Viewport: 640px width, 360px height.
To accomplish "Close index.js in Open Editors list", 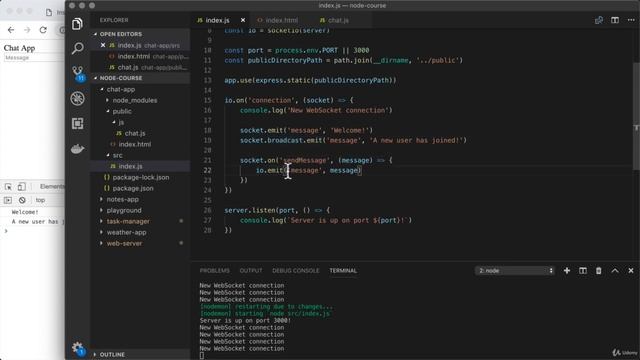I will point(103,45).
